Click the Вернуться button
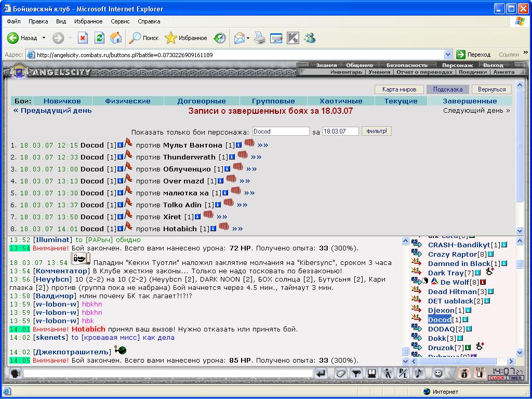This screenshot has width=532, height=399. pos(491,89)
